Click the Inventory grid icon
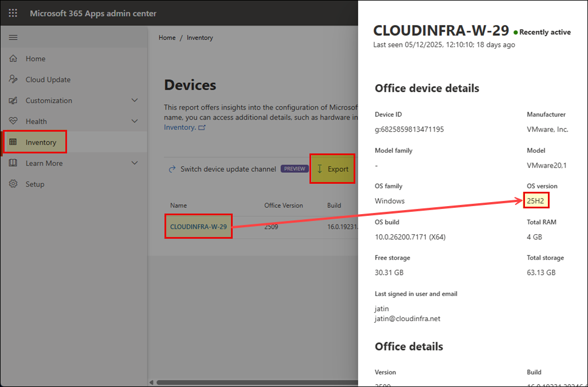Image resolution: width=588 pixels, height=387 pixels. [x=13, y=142]
